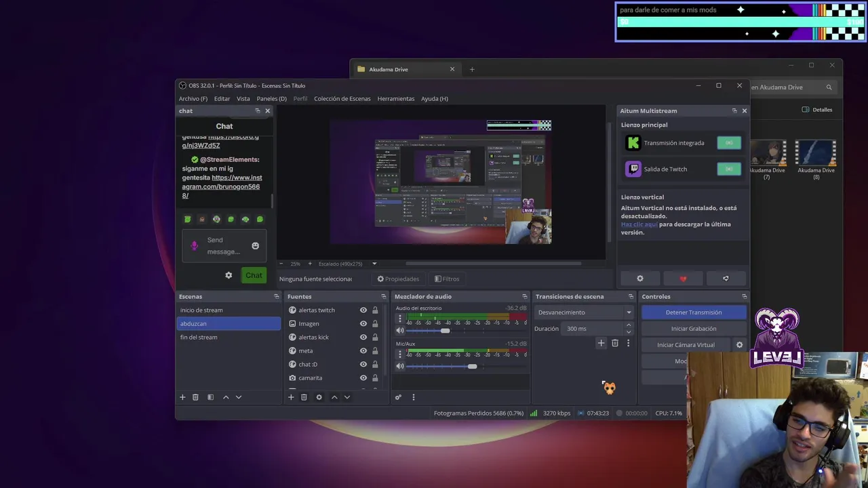Click Iniciar Cámara Virtual button

(686, 345)
